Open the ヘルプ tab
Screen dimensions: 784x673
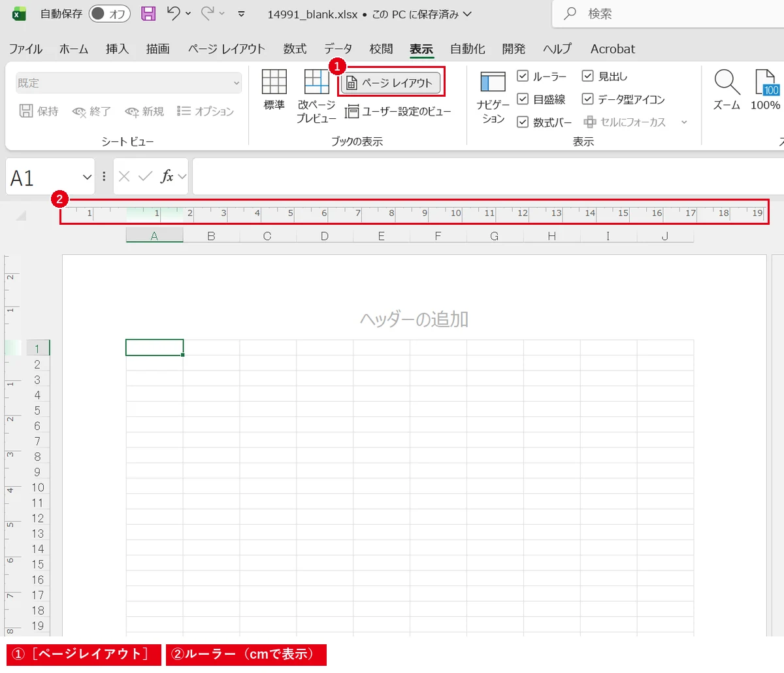click(557, 49)
